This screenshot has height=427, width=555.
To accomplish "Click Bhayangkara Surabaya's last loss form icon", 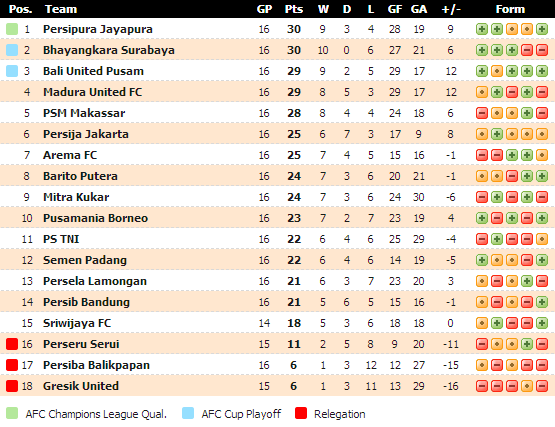I will tap(542, 50).
